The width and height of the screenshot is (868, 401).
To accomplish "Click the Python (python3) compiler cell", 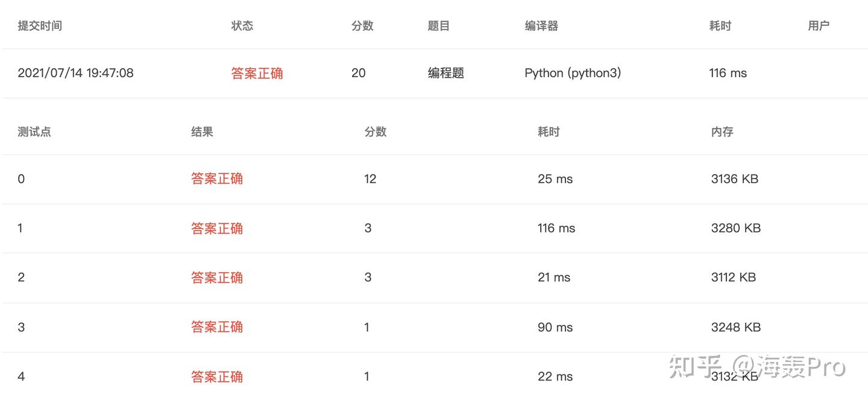I will tap(573, 73).
